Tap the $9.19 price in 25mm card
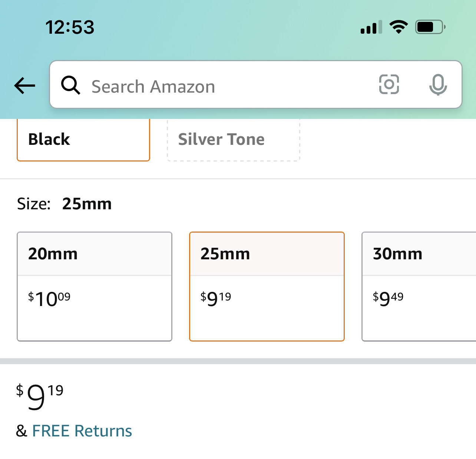476x459 pixels. pyautogui.click(x=216, y=299)
